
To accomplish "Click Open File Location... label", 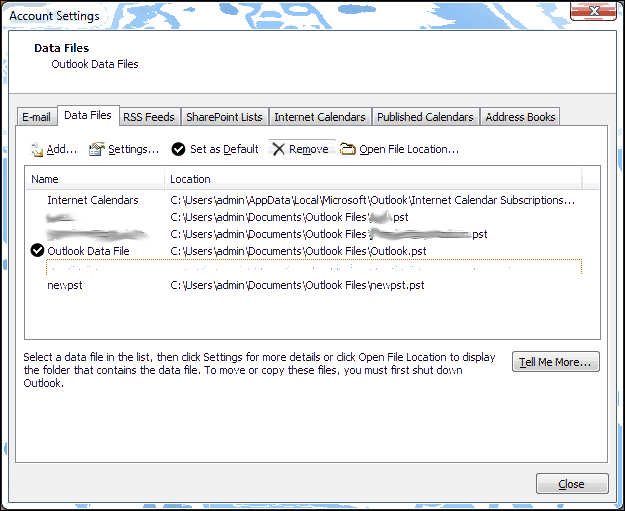I will click(x=409, y=149).
